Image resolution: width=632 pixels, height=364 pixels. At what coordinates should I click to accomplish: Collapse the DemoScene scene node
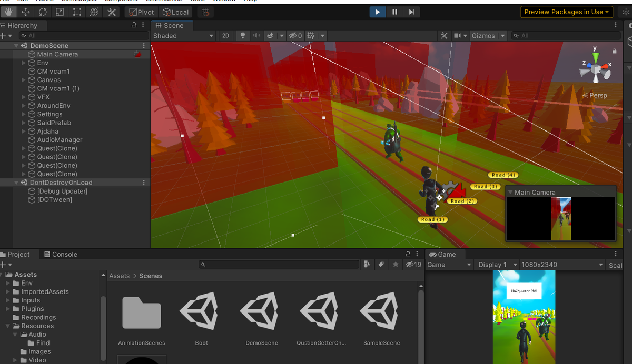(x=16, y=46)
